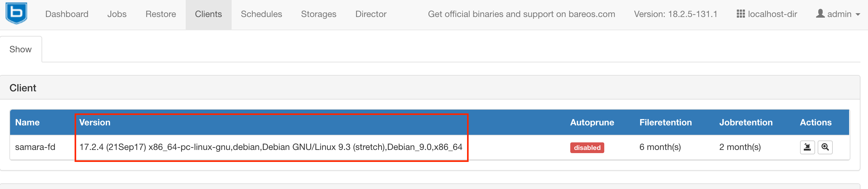Image resolution: width=868 pixels, height=189 pixels.
Task: Open the admin dropdown caret
Action: click(x=858, y=14)
